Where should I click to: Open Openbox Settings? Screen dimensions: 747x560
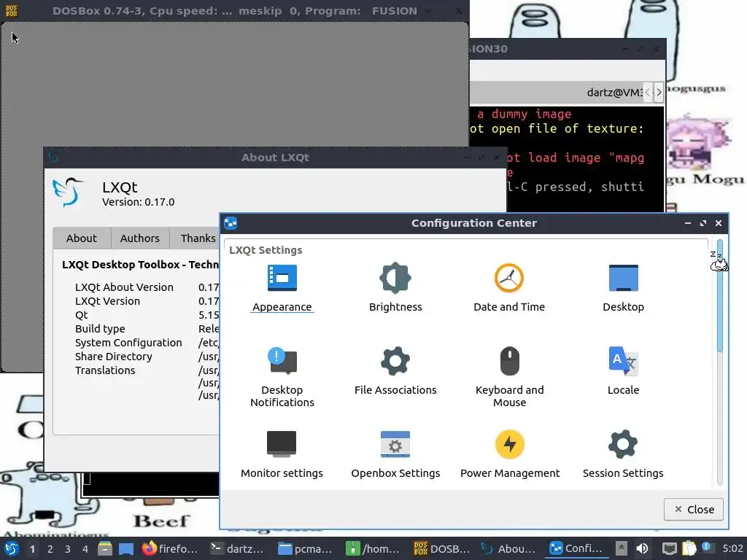coord(395,454)
